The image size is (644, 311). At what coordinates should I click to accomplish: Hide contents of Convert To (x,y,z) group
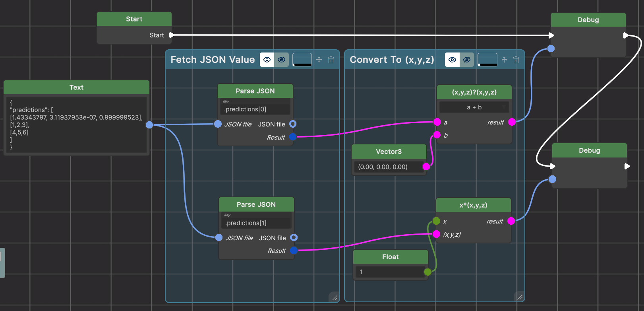pos(467,60)
